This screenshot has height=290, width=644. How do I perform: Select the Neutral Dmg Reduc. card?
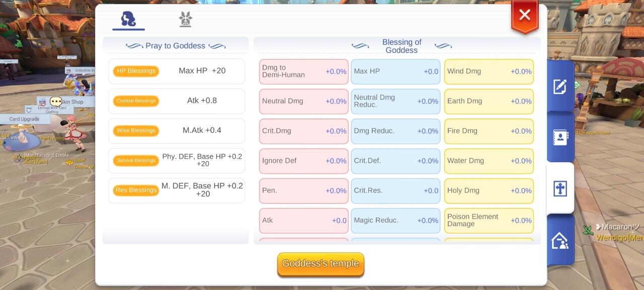[395, 101]
